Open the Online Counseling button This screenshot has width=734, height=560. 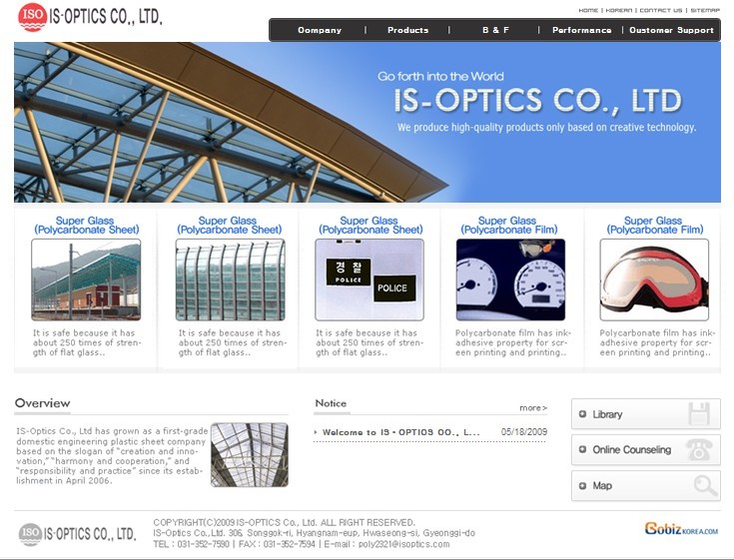646,449
